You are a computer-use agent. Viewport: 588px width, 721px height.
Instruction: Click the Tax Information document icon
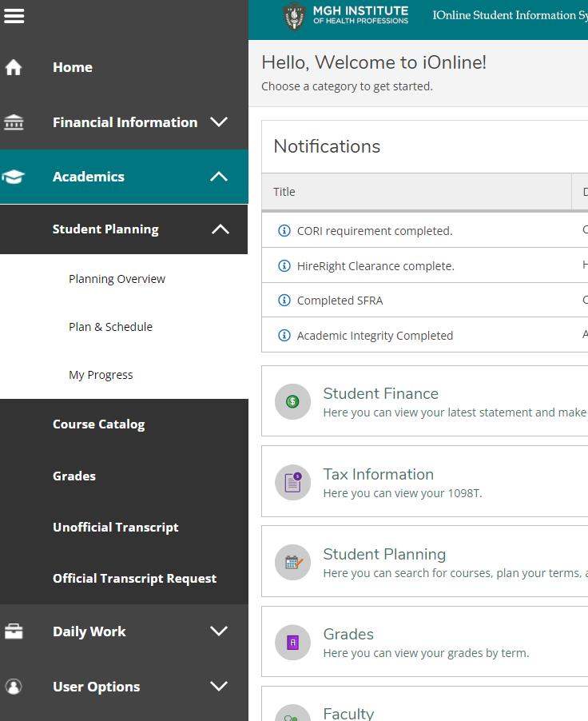click(292, 482)
